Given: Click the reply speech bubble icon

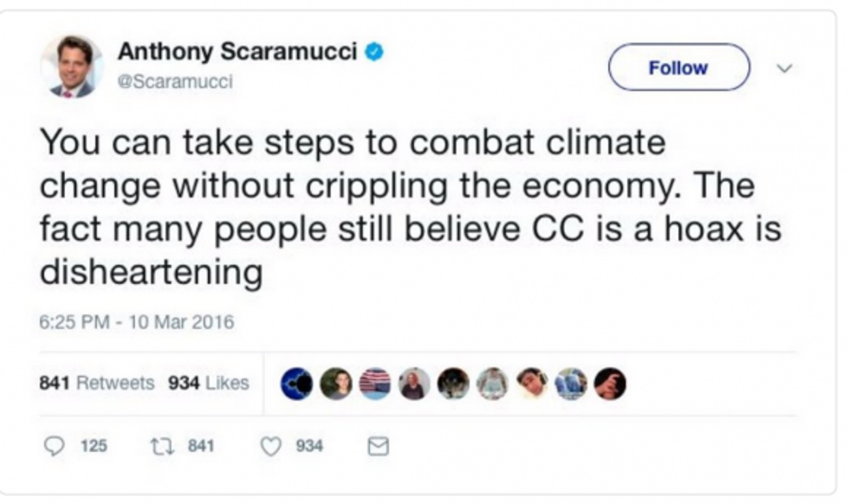Looking at the screenshot, I should (x=55, y=446).
